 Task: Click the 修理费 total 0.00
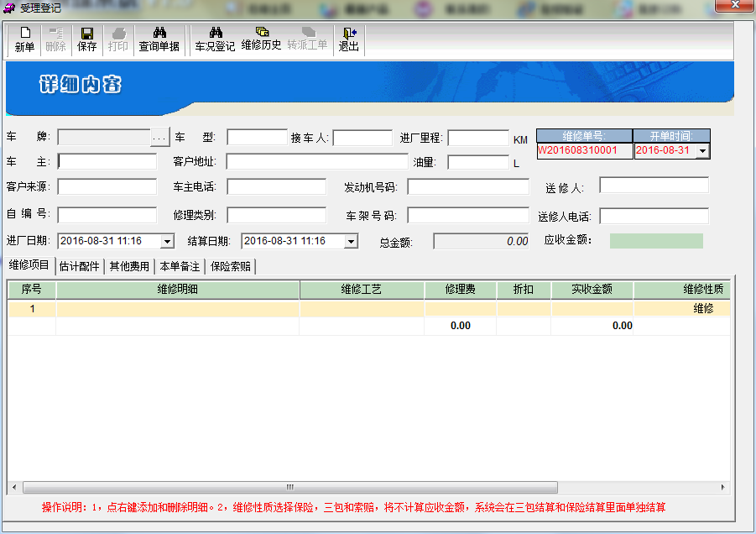pos(461,326)
